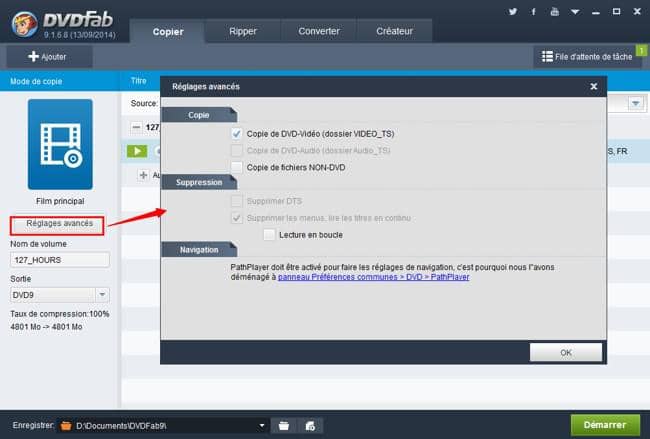
Task: Enable Copie de fichiers NON-DVD
Action: pyautogui.click(x=236, y=167)
